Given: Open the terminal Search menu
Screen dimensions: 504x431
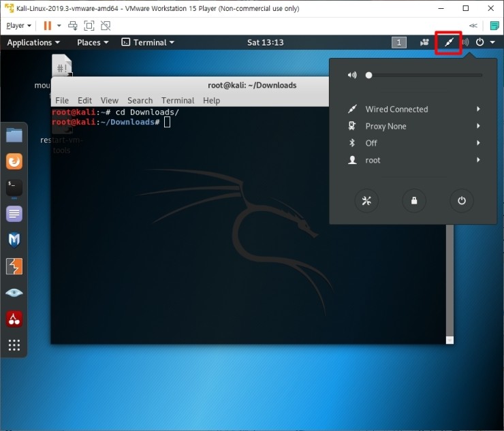Looking at the screenshot, I should tap(140, 101).
